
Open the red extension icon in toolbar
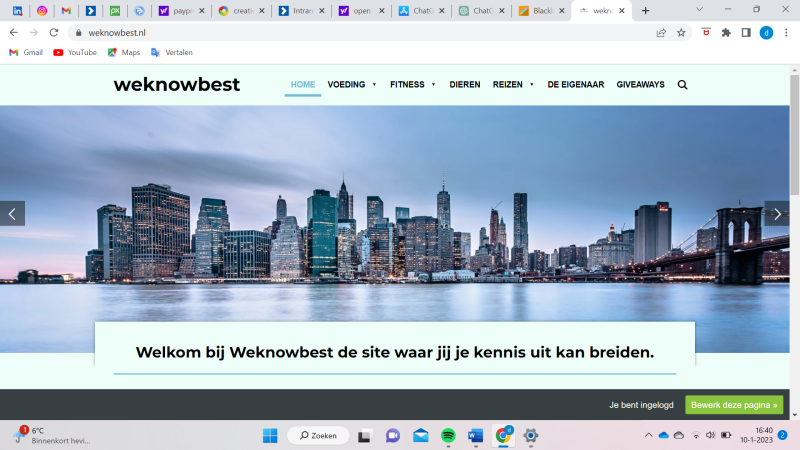[706, 32]
